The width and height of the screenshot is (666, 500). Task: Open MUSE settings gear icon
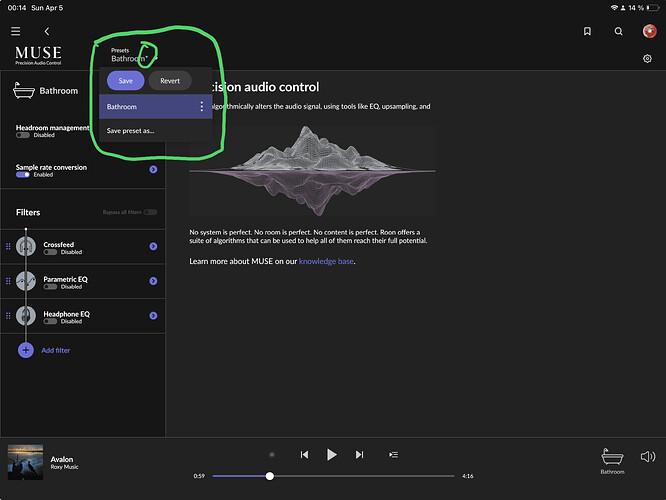point(647,59)
